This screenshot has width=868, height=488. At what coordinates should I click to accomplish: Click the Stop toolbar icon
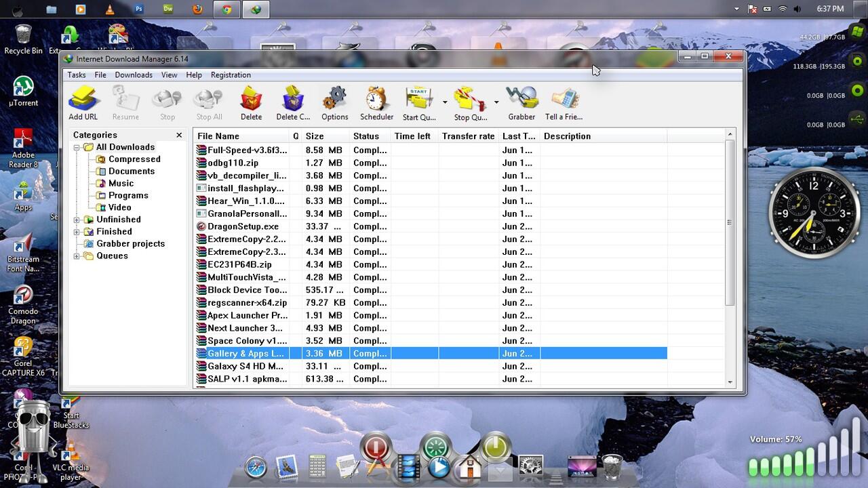(x=167, y=103)
